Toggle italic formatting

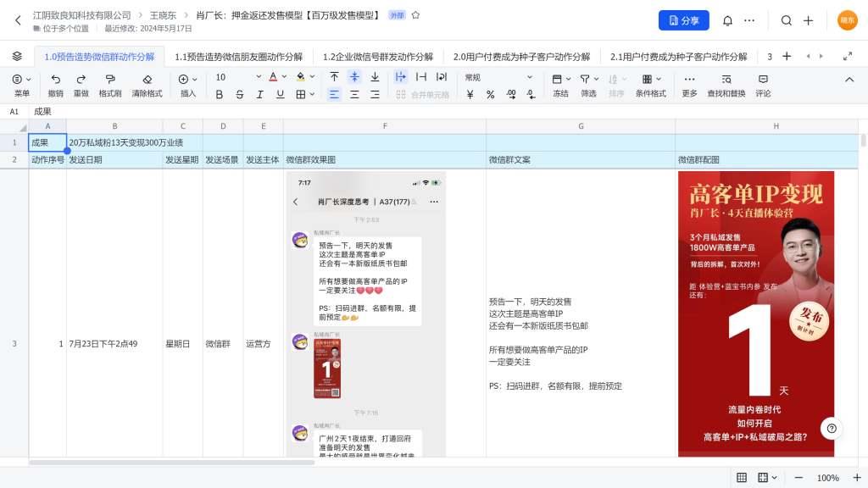tap(259, 95)
